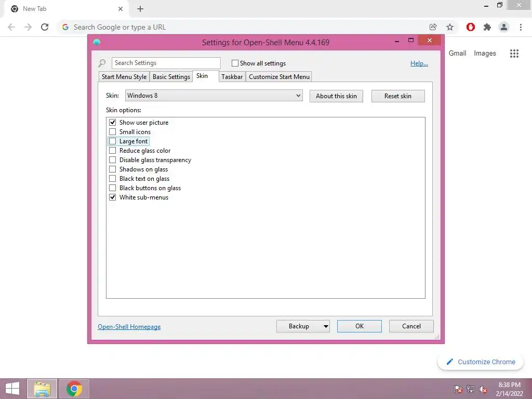Enable Show all settings checkbox
The image size is (532, 399).
pyautogui.click(x=235, y=63)
